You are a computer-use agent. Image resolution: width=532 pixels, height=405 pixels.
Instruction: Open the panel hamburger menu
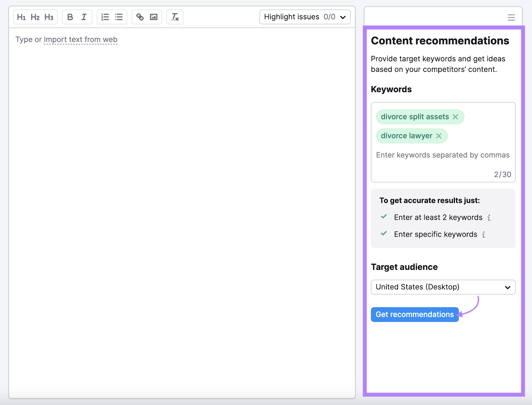pyautogui.click(x=511, y=17)
